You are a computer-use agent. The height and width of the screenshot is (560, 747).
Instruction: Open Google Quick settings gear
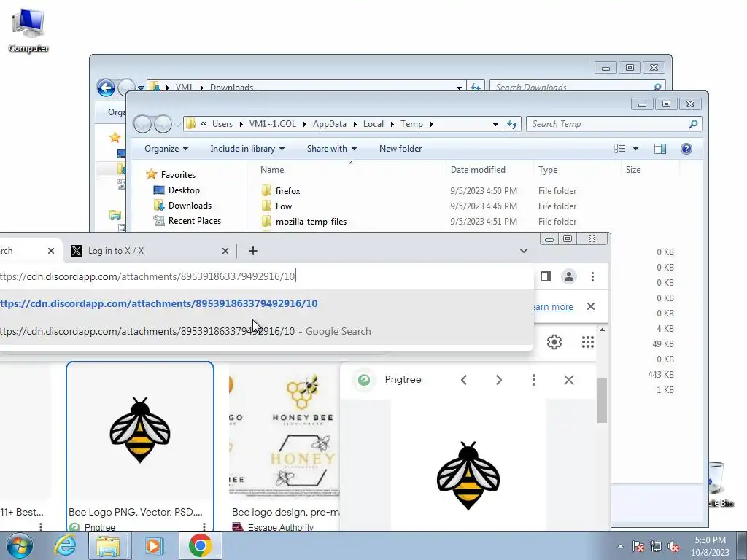click(554, 342)
